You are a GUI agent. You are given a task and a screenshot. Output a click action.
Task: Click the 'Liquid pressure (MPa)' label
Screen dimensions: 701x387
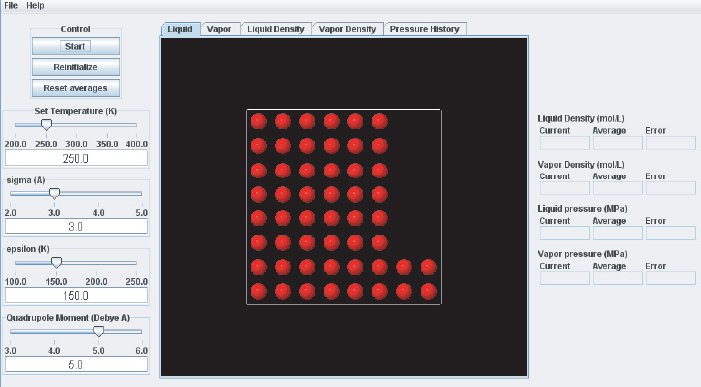[582, 209]
